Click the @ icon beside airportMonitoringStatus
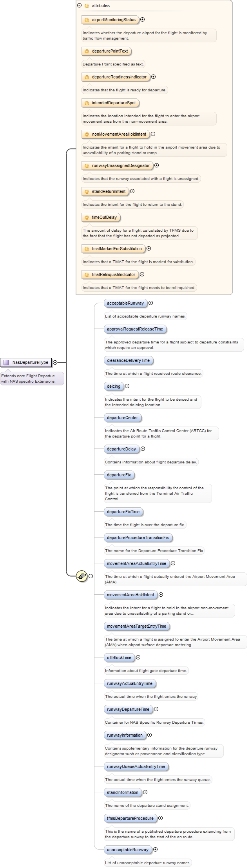 pyautogui.click(x=87, y=20)
